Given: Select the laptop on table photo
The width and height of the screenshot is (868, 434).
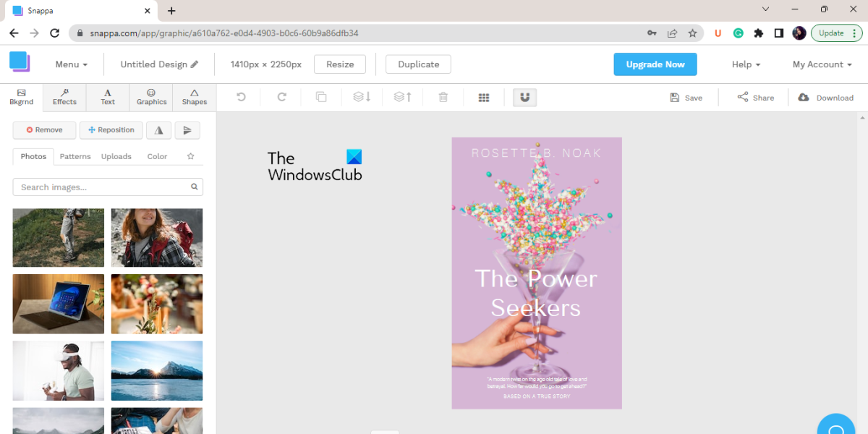Looking at the screenshot, I should (59, 304).
